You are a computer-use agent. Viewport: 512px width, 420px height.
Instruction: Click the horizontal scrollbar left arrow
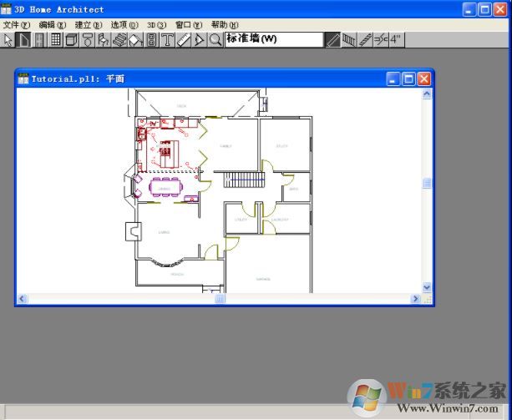point(23,298)
